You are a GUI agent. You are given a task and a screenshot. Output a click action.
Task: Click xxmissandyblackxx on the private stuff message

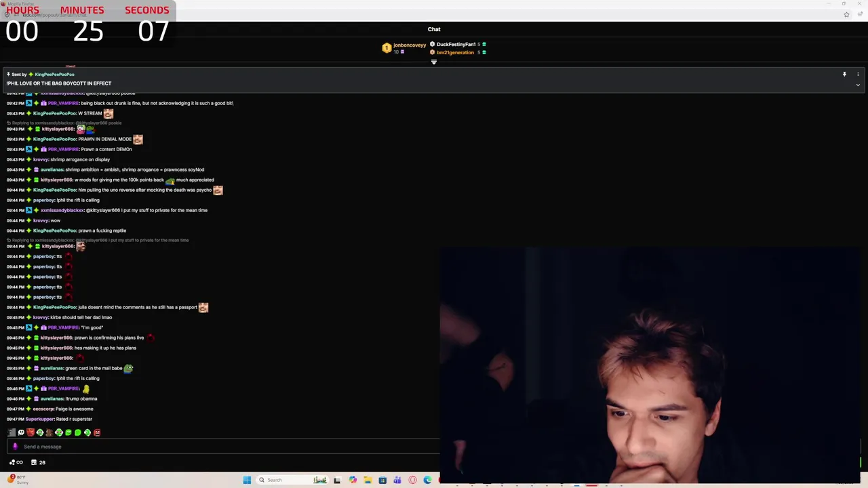click(62, 210)
